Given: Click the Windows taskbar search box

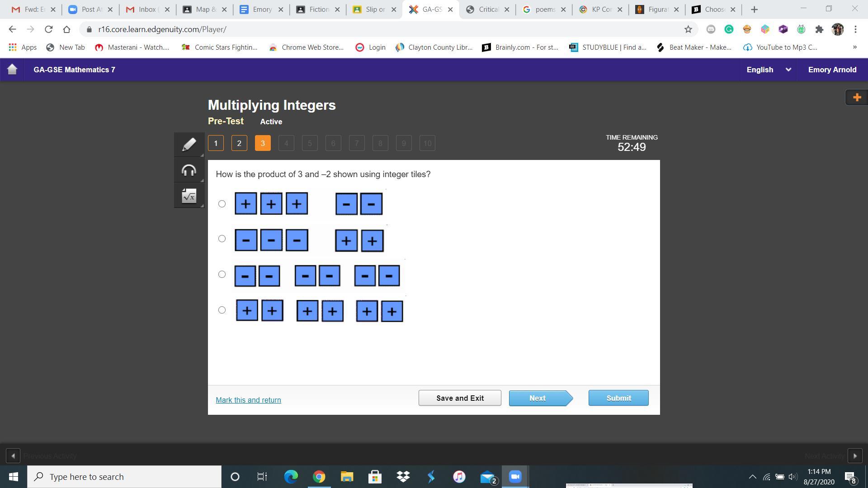Looking at the screenshot, I should [124, 477].
